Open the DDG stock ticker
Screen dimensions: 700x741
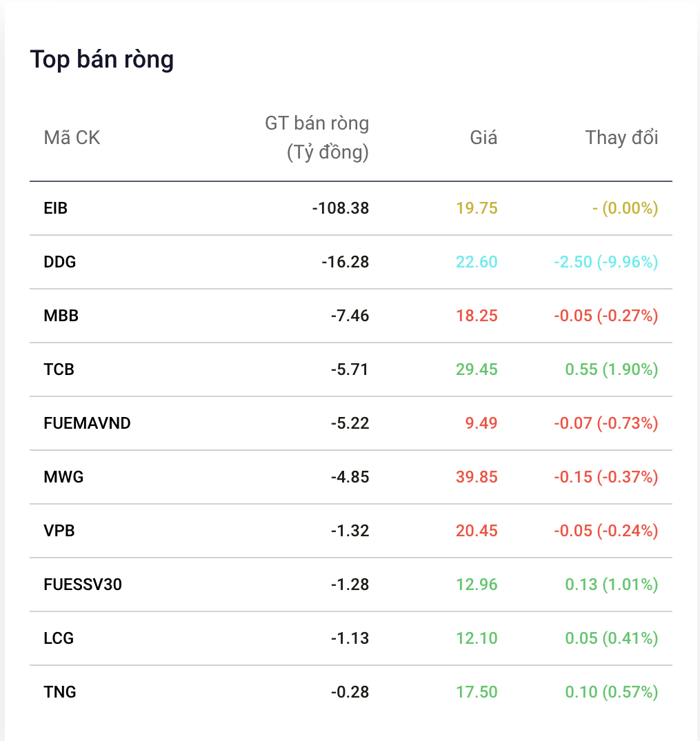pyautogui.click(x=59, y=262)
